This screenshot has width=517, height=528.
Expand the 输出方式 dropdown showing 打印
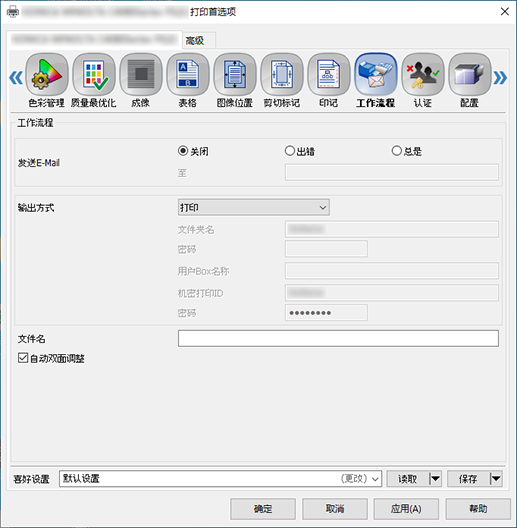pos(254,207)
